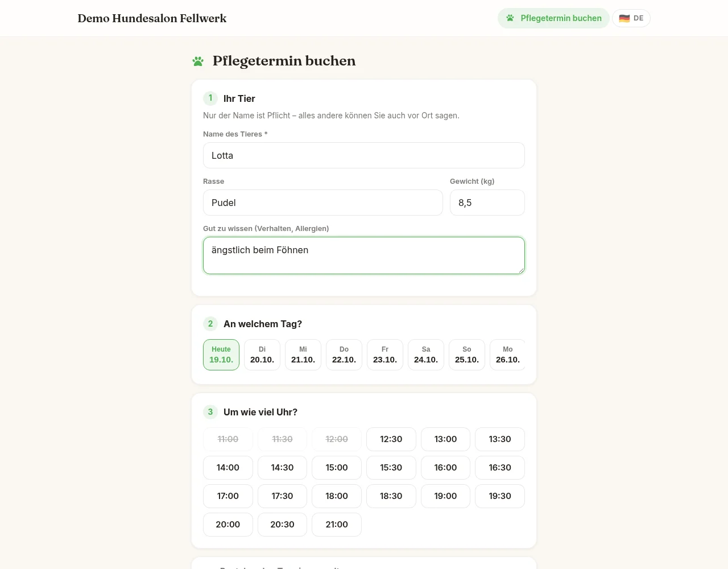The image size is (728, 569).
Task: Choose Fr 23.10. for the appointment
Action: click(385, 355)
